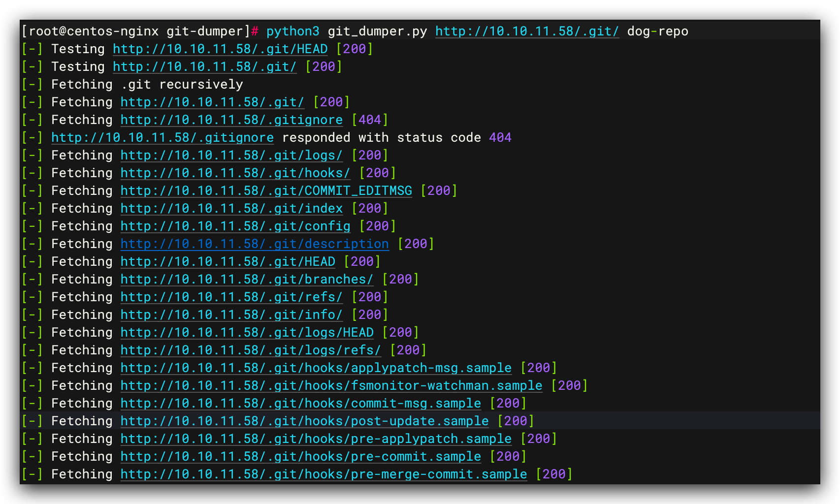Open the http://10.10.11.58/.git/HEAD link
Screen dimensions: 840x504
coord(220,49)
